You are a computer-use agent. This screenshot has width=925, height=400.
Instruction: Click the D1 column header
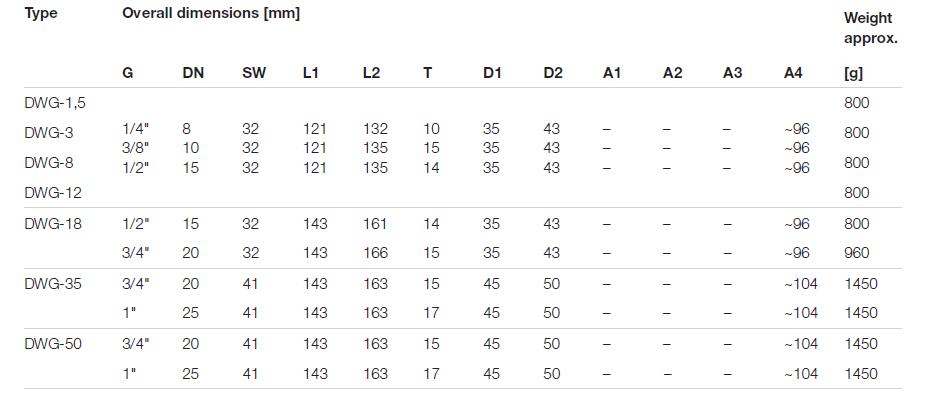pyautogui.click(x=491, y=74)
